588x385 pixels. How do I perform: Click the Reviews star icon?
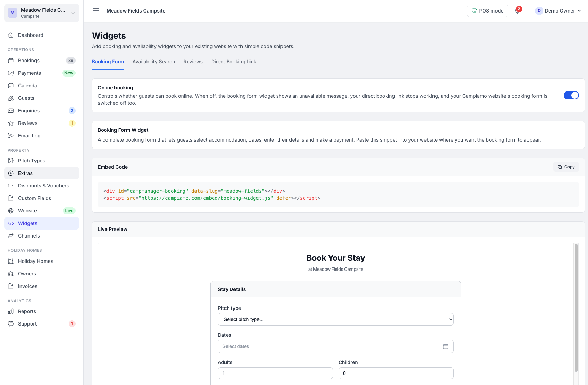(x=11, y=123)
